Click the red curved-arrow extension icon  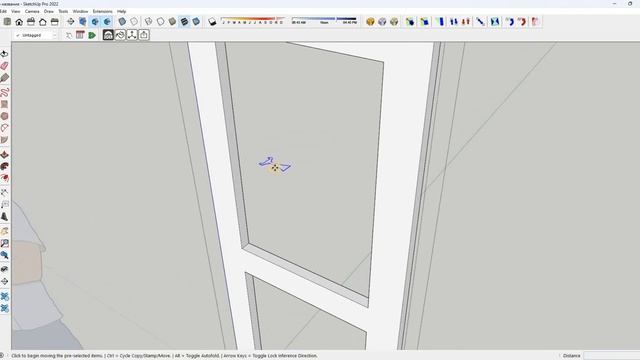click(x=522, y=22)
